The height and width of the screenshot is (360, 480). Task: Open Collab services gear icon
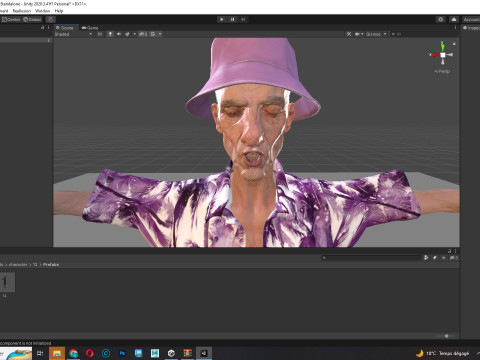pos(441,19)
